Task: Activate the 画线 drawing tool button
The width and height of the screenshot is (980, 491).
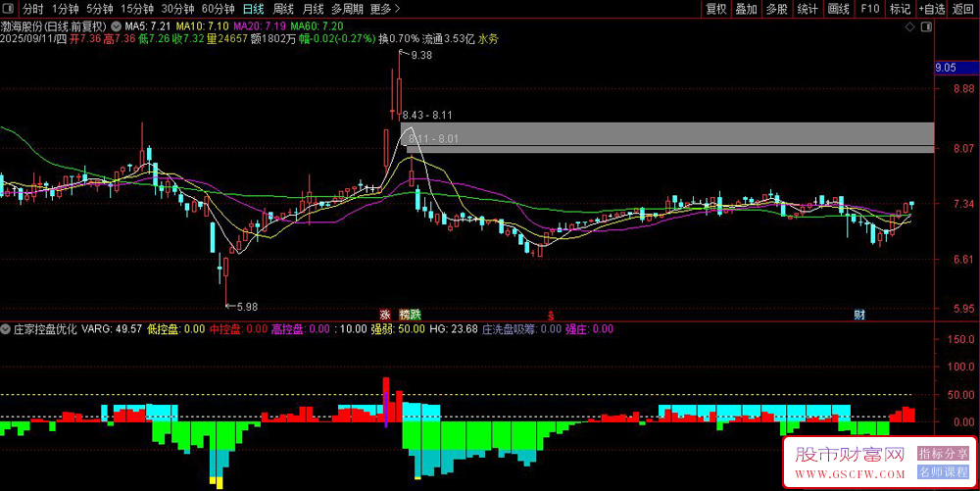Action: pyautogui.click(x=838, y=9)
